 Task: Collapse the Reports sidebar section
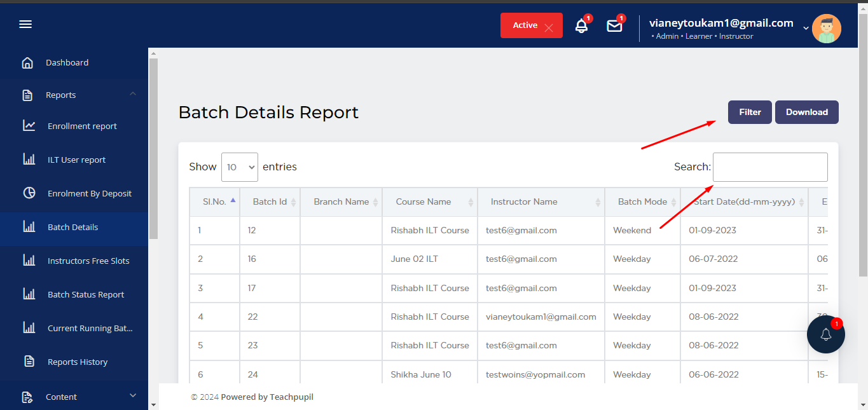tap(132, 95)
